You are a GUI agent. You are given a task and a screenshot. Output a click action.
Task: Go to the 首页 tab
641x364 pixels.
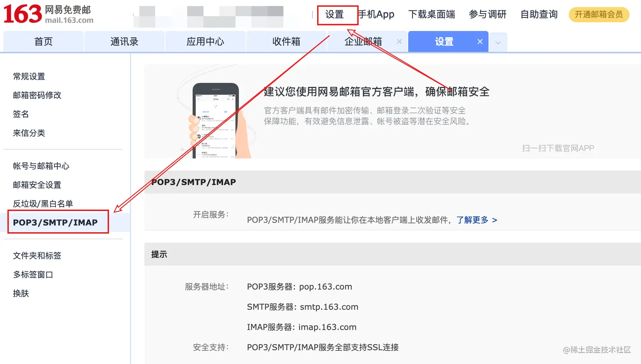coord(43,42)
